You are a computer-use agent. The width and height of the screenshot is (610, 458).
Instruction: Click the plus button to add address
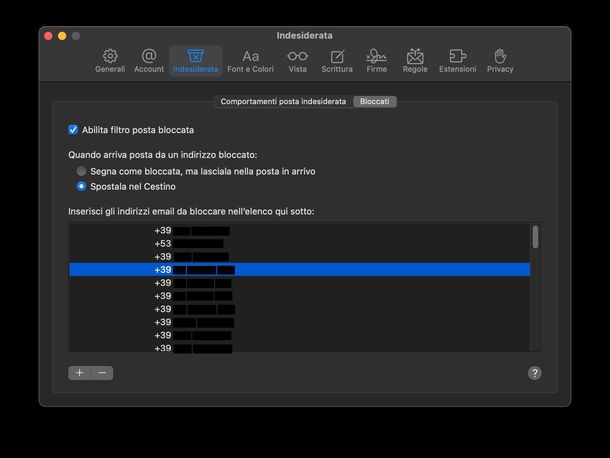tap(80, 373)
